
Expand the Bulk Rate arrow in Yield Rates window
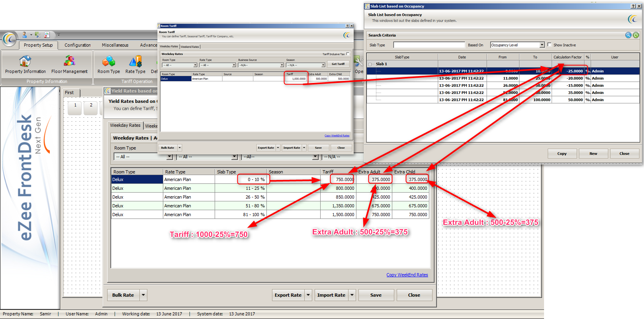click(143, 295)
